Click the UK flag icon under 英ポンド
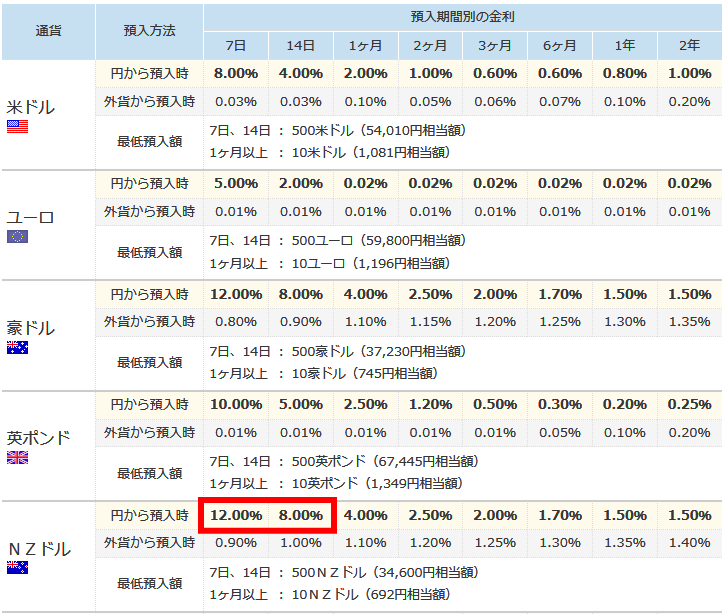Image resolution: width=723 pixels, height=614 pixels. click(18, 457)
